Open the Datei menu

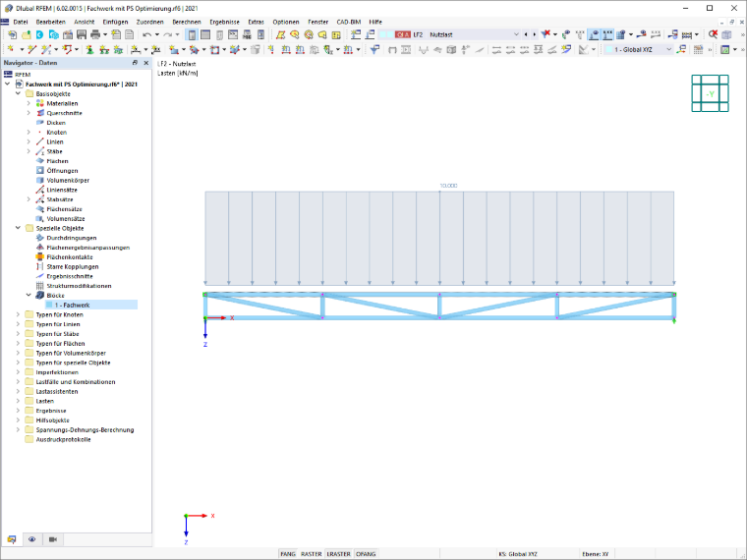coord(21,22)
